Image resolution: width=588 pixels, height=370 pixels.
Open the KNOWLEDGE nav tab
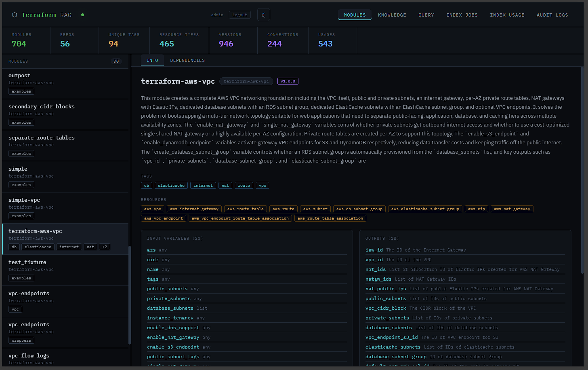click(392, 15)
